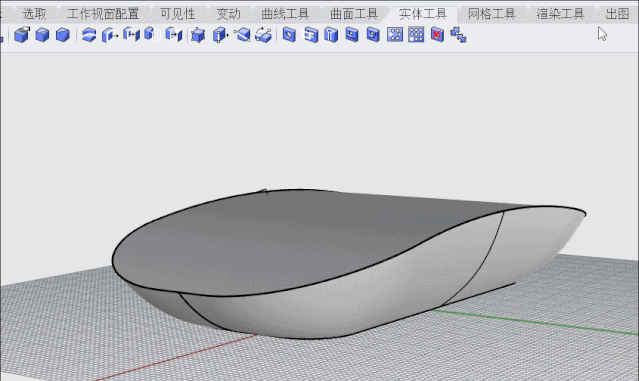
Task: Open the 出图 tab
Action: tap(617, 14)
